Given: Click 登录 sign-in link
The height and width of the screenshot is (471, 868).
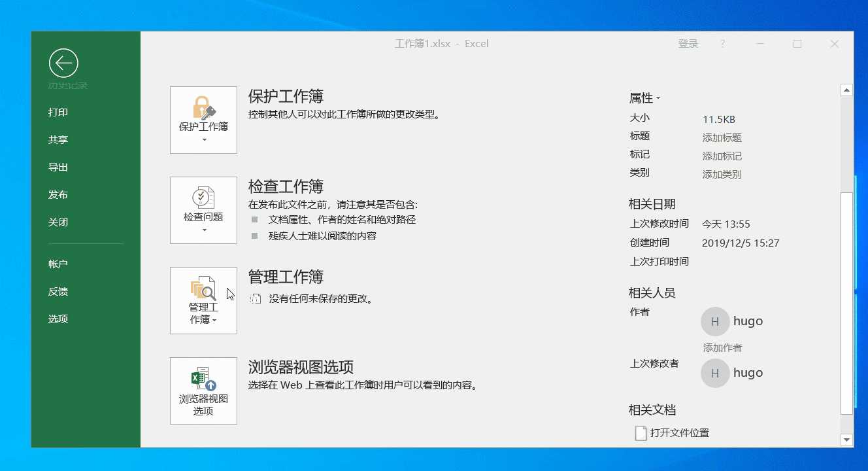Looking at the screenshot, I should 688,44.
